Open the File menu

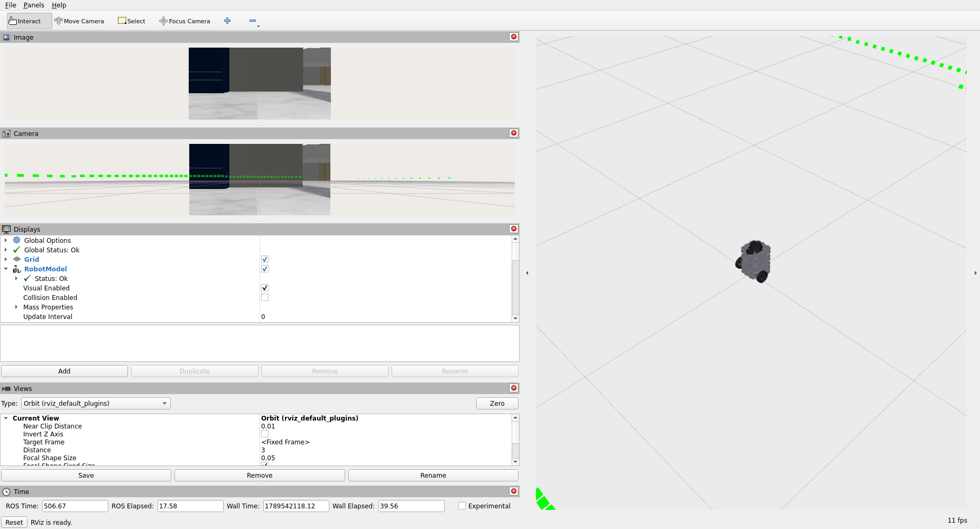pos(11,5)
